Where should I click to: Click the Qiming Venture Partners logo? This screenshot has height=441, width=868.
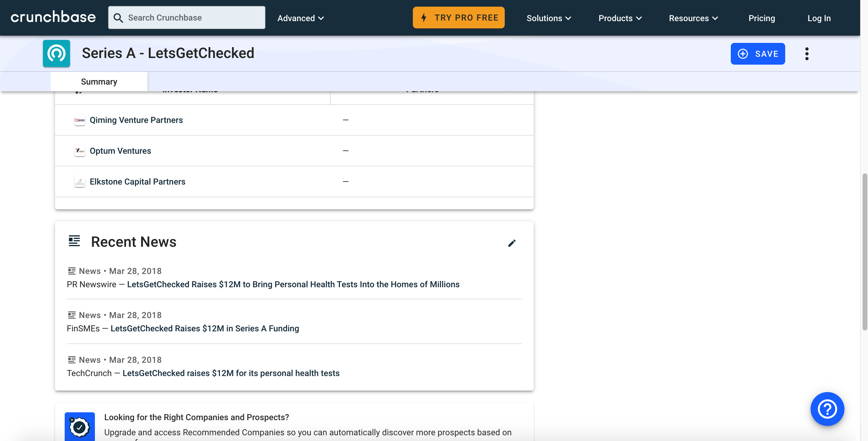[79, 120]
